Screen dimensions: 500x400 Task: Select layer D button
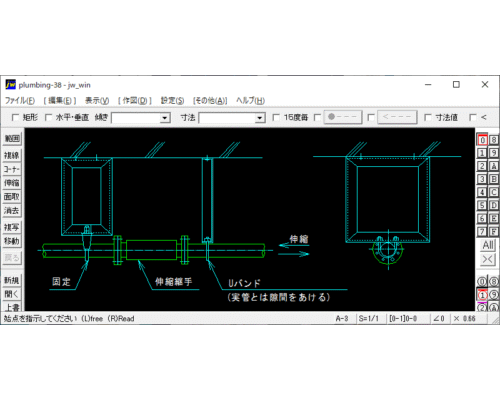pyautogui.click(x=494, y=205)
